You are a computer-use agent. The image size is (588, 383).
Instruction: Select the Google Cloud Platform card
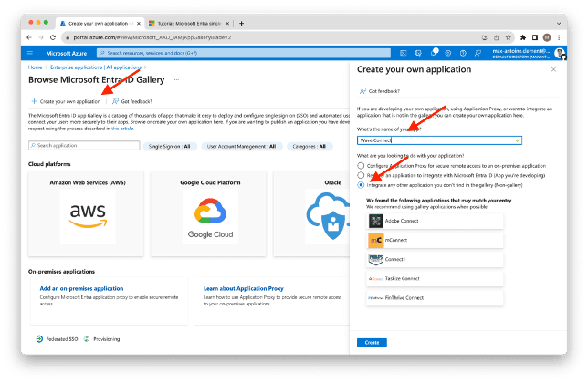(208, 213)
